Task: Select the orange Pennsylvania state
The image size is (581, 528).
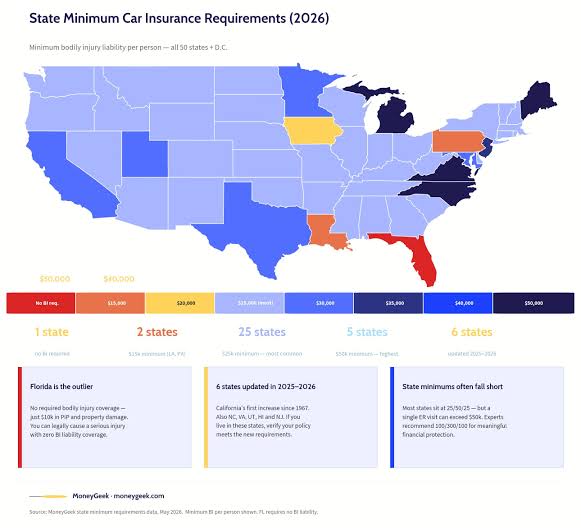Action: click(458, 141)
